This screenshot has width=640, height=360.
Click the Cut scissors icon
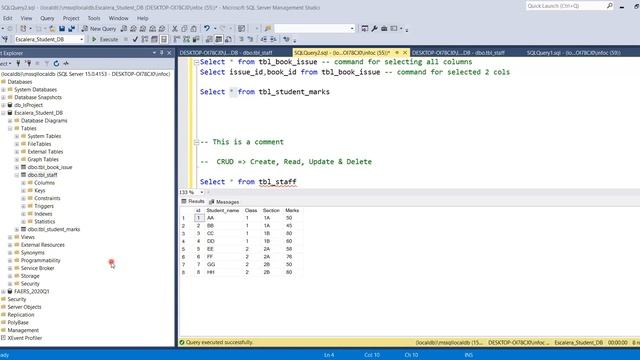click(x=175, y=29)
